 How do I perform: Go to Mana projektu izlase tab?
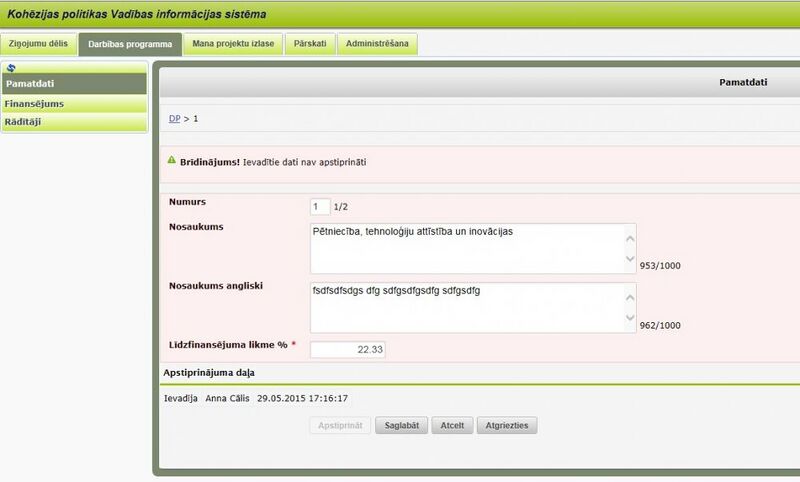coord(234,44)
